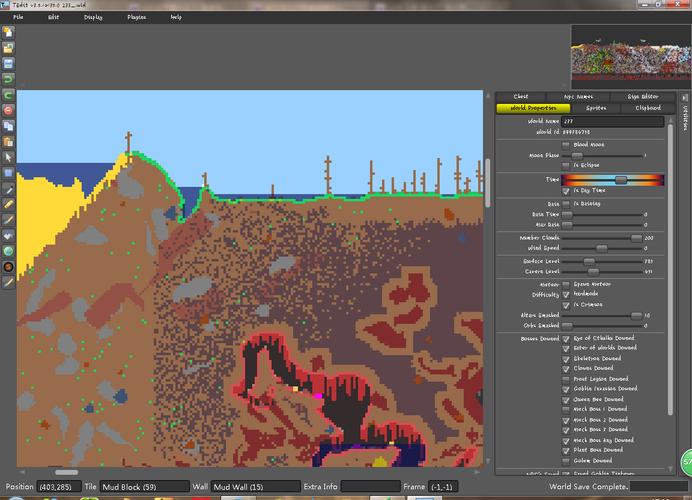The width and height of the screenshot is (692, 500).
Task: Switch to the Sign Editor tab
Action: coord(643,96)
